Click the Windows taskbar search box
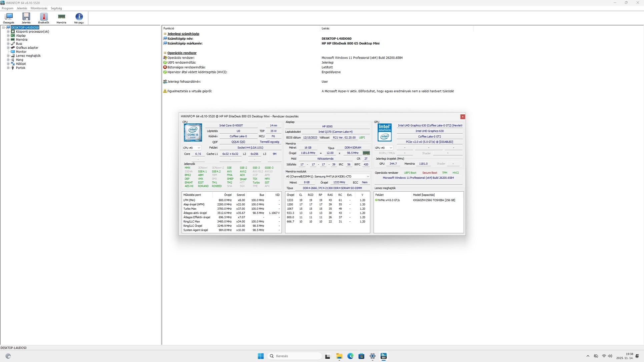 (294, 356)
